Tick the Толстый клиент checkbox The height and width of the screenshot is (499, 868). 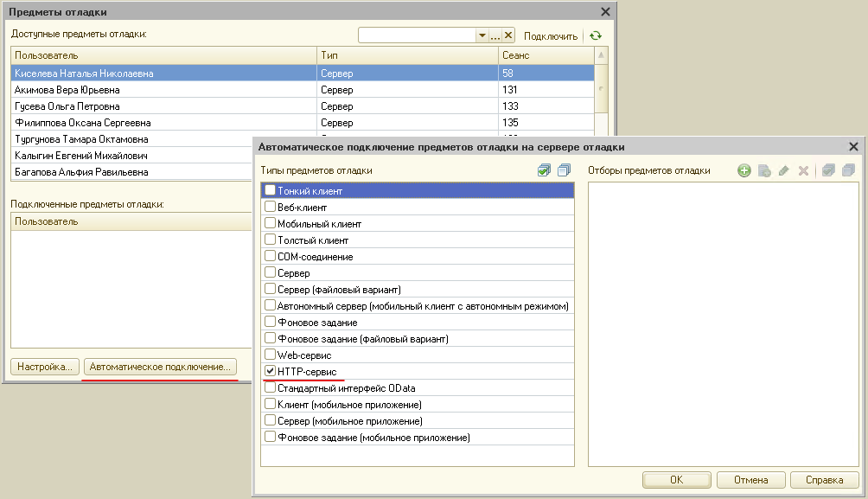270,240
